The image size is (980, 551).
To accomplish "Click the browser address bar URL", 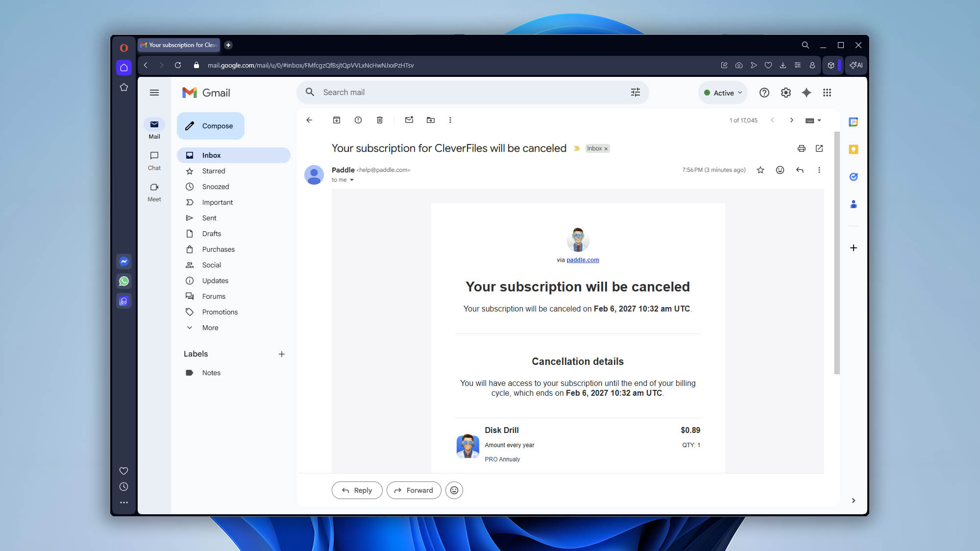I will (x=311, y=65).
